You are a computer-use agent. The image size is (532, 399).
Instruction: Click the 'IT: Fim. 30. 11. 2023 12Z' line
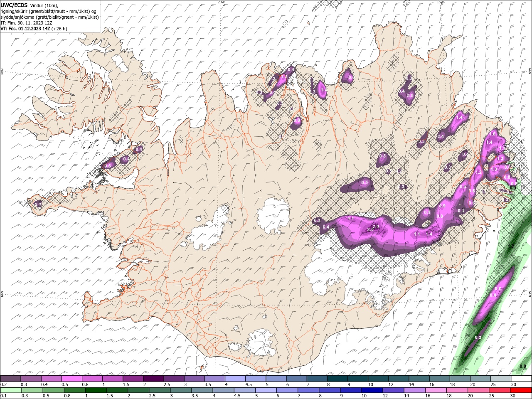pos(26,23)
